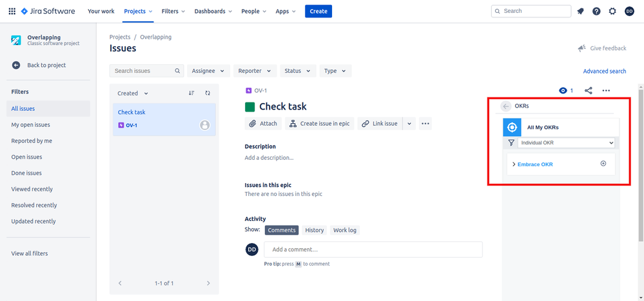Open the People menu
This screenshot has width=644, height=301.
pos(254,11)
